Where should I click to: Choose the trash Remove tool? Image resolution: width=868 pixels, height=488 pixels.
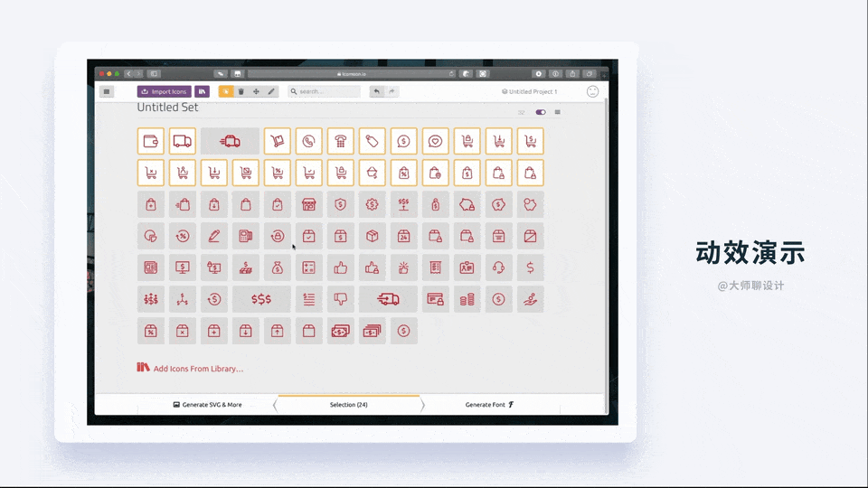point(241,92)
